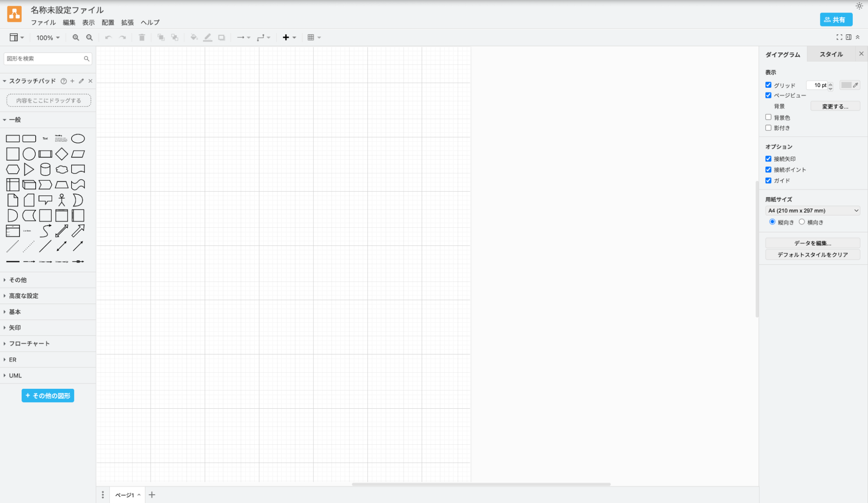The image size is (868, 503).
Task: Select the 縦向き radio button
Action: (772, 222)
